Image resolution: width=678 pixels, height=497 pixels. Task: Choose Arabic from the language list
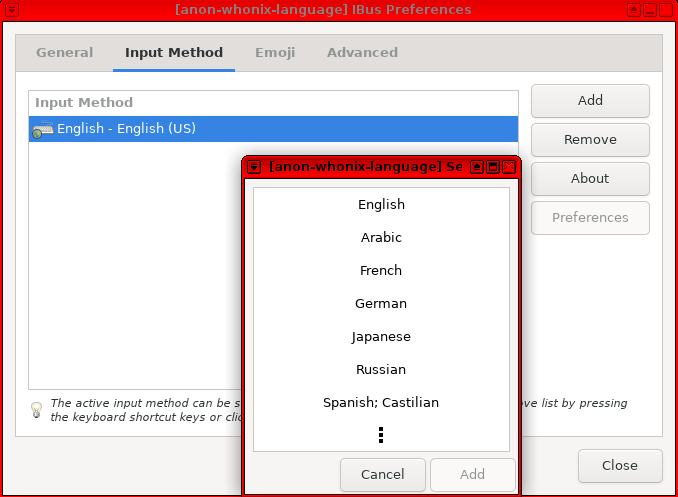(381, 238)
